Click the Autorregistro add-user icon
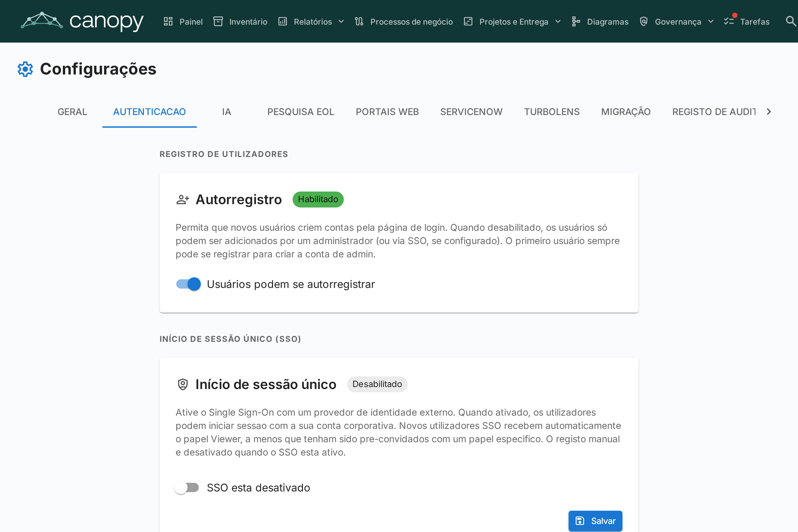Screen dimensions: 798x532 (183, 199)
